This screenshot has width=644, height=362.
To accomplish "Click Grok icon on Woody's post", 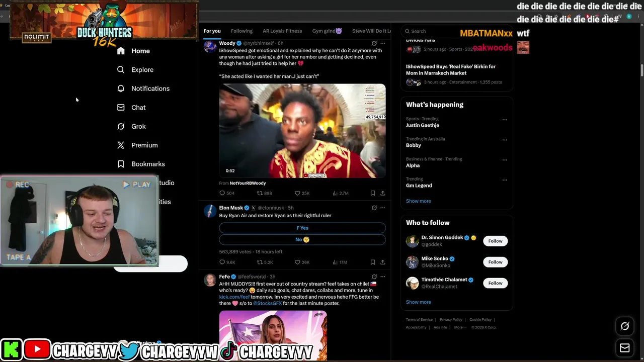I will [374, 44].
